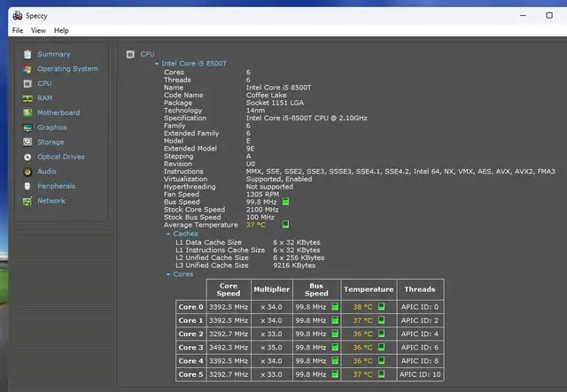
Task: Click the CPU chip icon in sidebar
Action: [27, 84]
